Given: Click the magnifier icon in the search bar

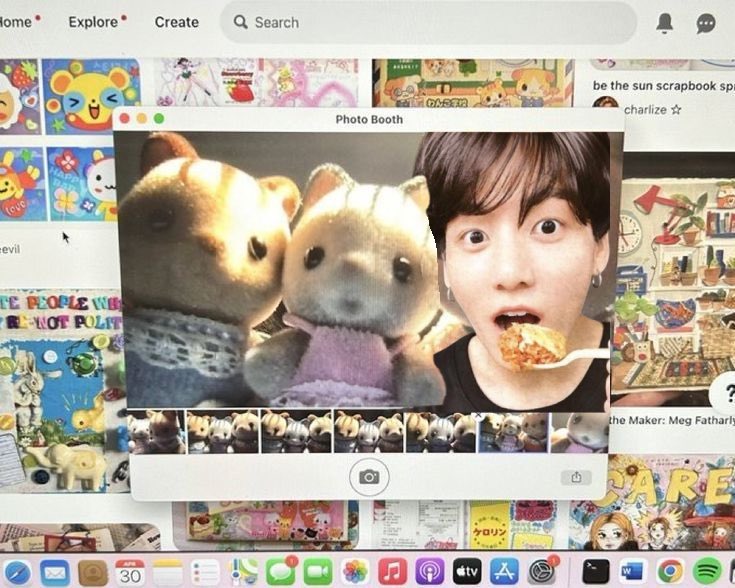Looking at the screenshot, I should (240, 22).
